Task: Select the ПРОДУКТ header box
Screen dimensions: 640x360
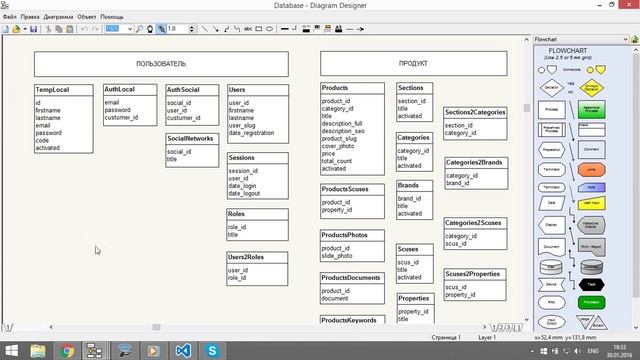Action: click(413, 63)
